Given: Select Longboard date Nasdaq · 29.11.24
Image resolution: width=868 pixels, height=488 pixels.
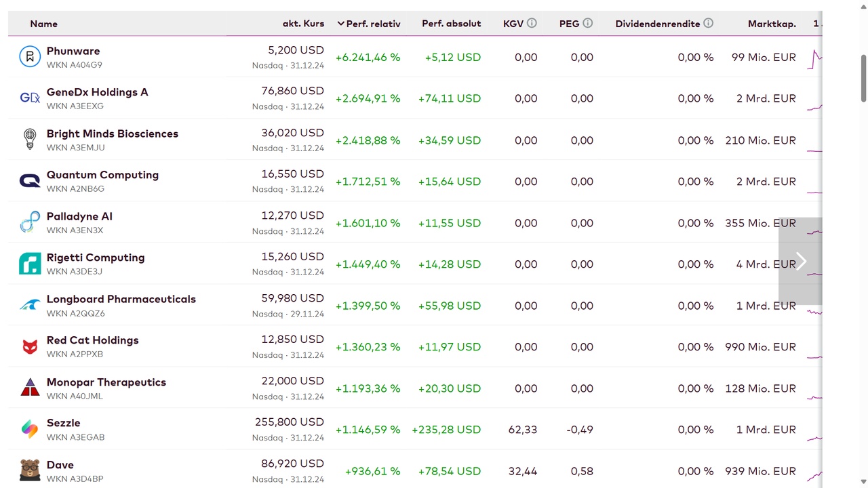Looking at the screenshot, I should (x=288, y=314).
